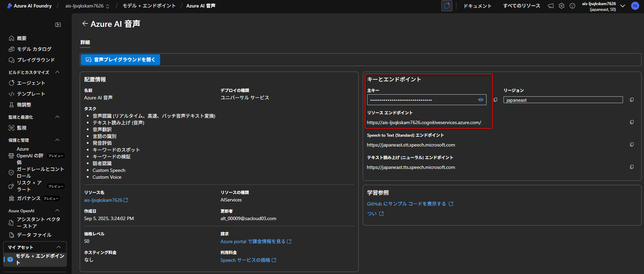
Task: Copy the resource endpoint URL
Action: [x=632, y=122]
